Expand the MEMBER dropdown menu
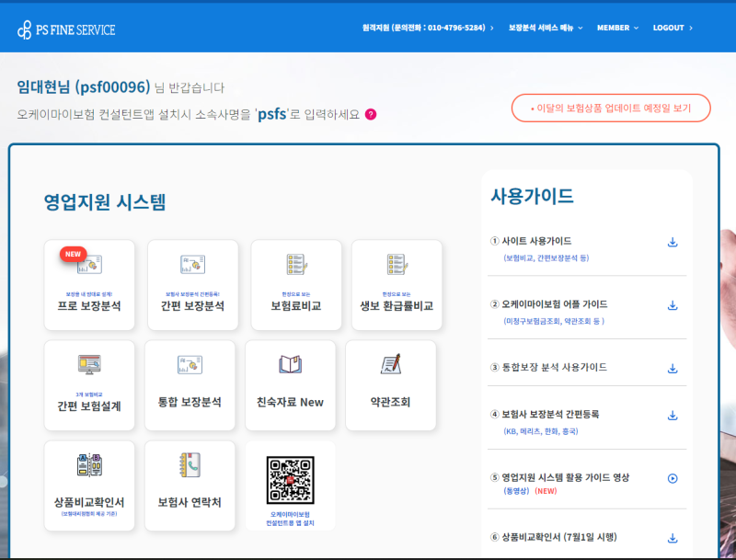The height and width of the screenshot is (560, 736). [x=617, y=28]
